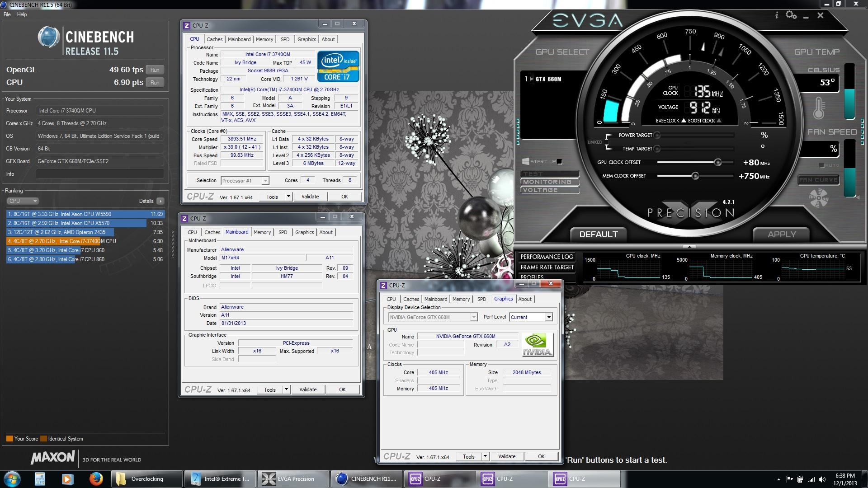Show hidden tray icons arrow

pos(778,479)
